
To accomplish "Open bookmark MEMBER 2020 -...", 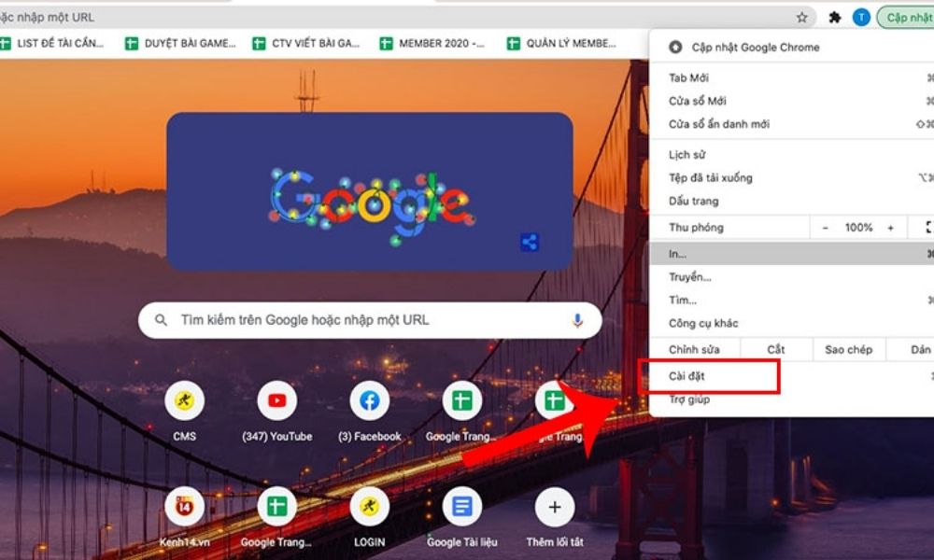I will click(x=432, y=43).
